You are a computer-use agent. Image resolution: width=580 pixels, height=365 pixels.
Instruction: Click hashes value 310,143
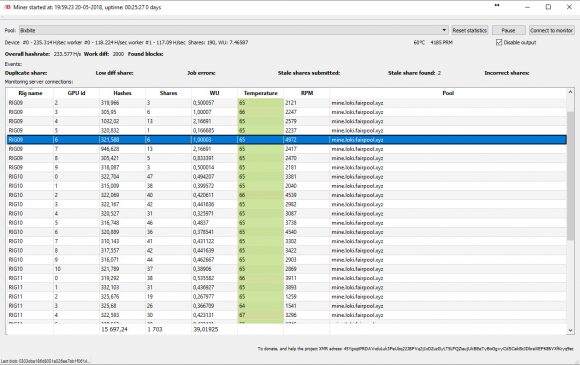coord(110,241)
